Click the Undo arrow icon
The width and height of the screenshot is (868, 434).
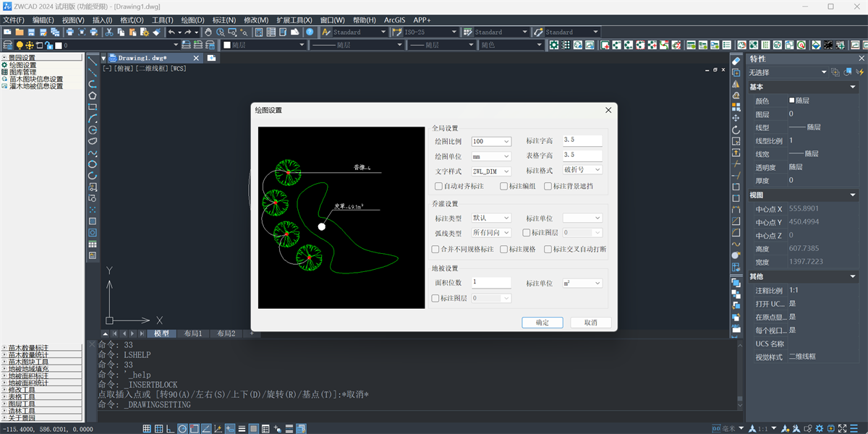click(x=171, y=32)
